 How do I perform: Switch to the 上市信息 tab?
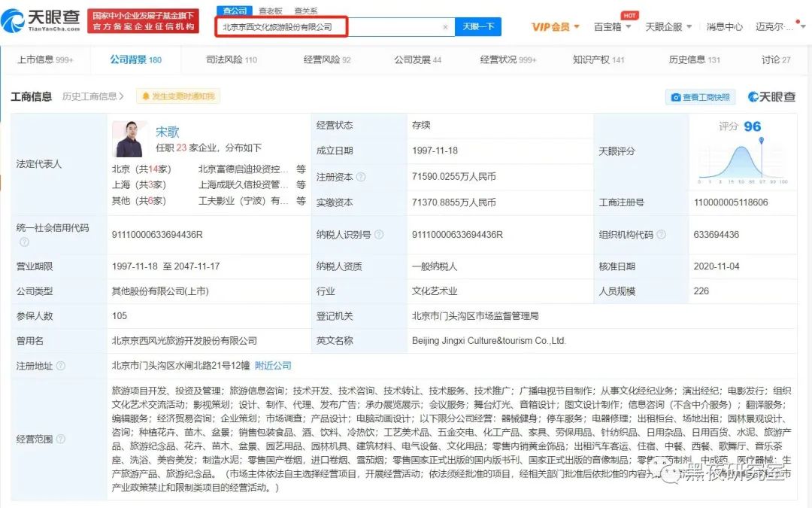pos(45,59)
